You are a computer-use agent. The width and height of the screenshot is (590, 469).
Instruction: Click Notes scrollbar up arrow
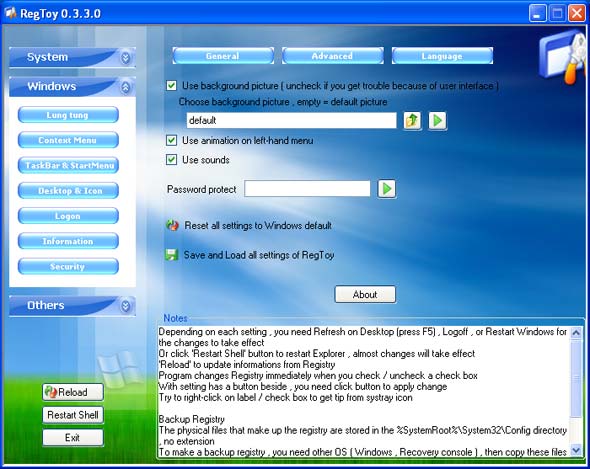pyautogui.click(x=576, y=333)
